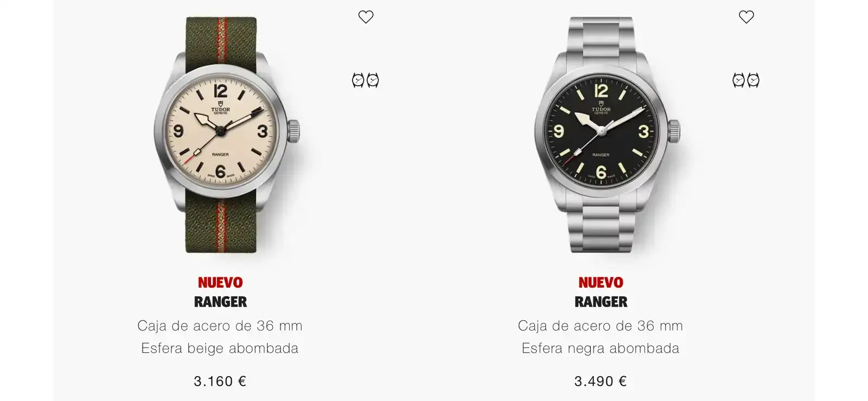Click the black dial of the steel Ranger
Viewport: 868px width, 401px height.
[x=601, y=131]
